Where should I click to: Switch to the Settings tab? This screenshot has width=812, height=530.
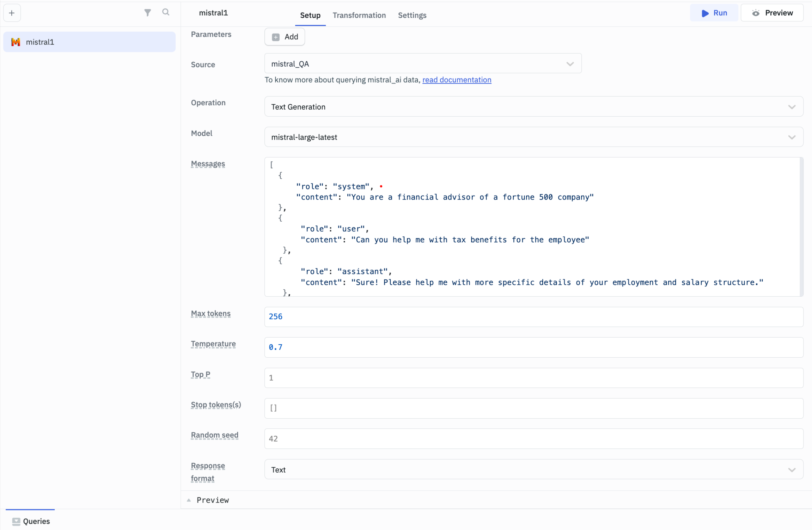tap(412, 15)
